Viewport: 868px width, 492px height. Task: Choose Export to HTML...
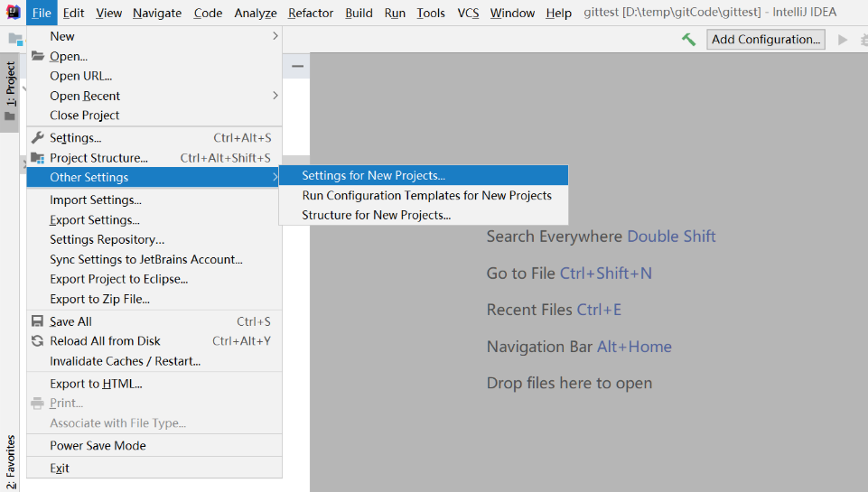point(154,384)
